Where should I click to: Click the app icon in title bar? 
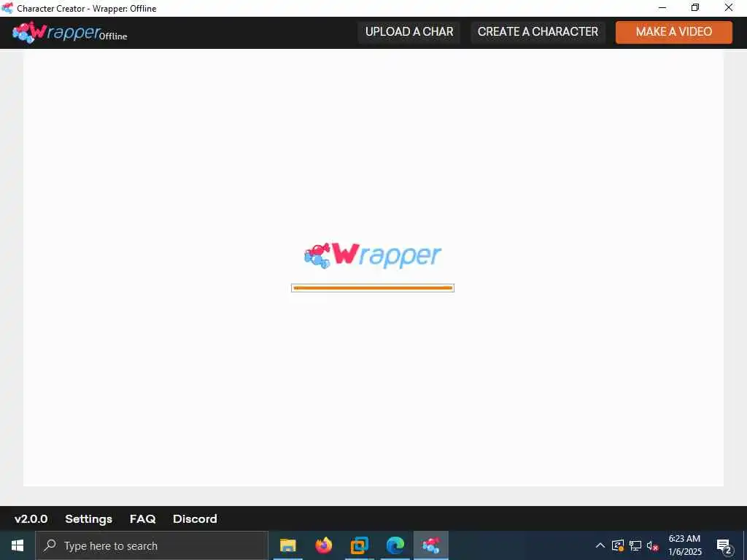[x=7, y=8]
